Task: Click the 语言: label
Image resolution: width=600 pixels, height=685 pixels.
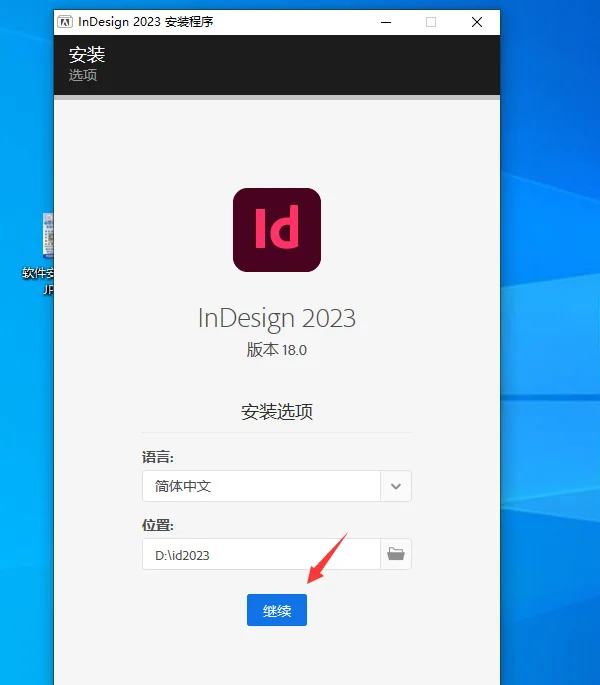Action: 158,457
